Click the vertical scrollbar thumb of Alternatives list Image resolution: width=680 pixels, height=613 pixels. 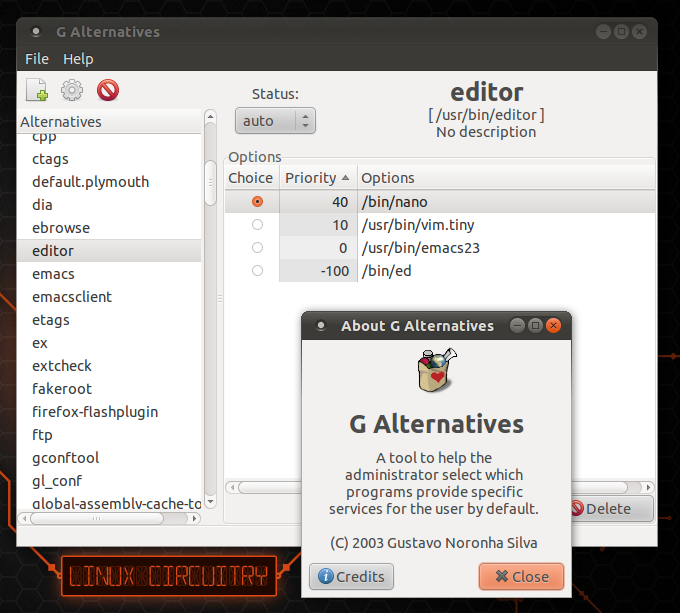tap(210, 183)
